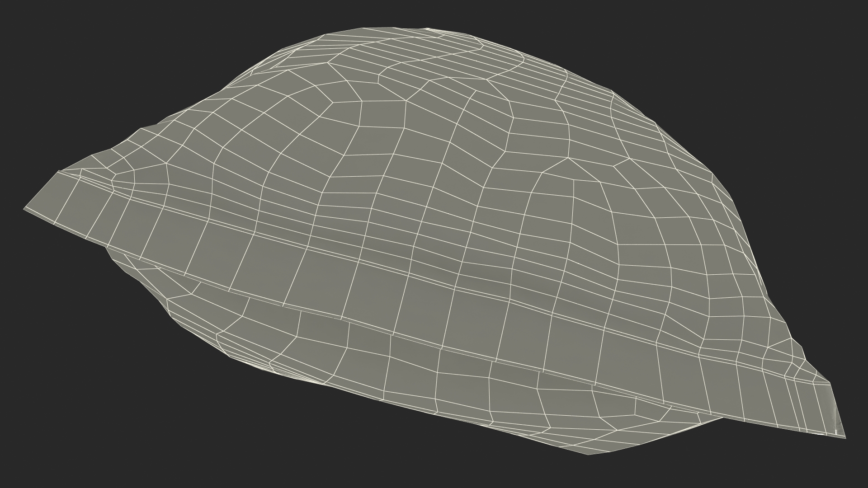Screen dimensions: 868x488
Task: Click the far-left corner tip of the mesh
Action: point(25,208)
